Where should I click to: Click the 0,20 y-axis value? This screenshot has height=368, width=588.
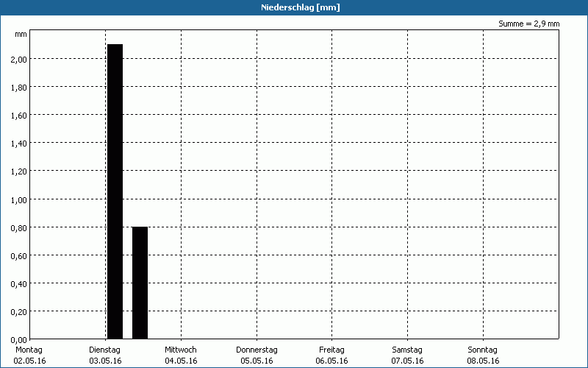[x=19, y=311]
